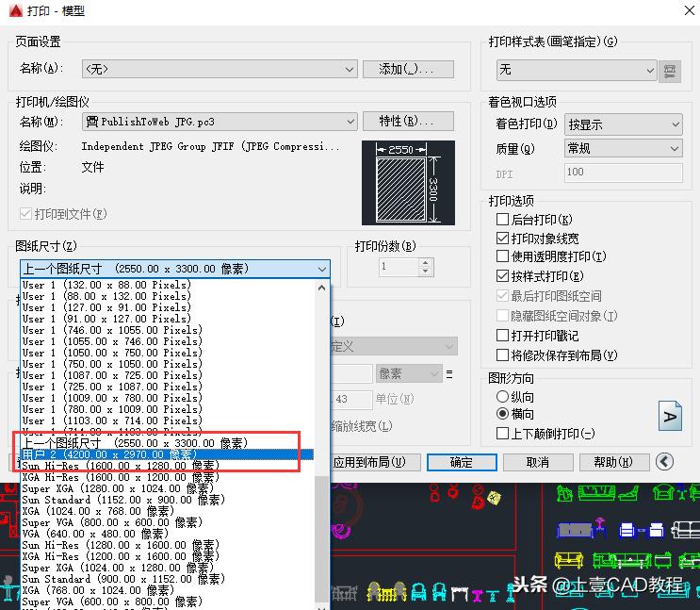Select Super VGA (800.00 x 600.00) size
The height and width of the screenshot is (610, 700).
click(168, 522)
